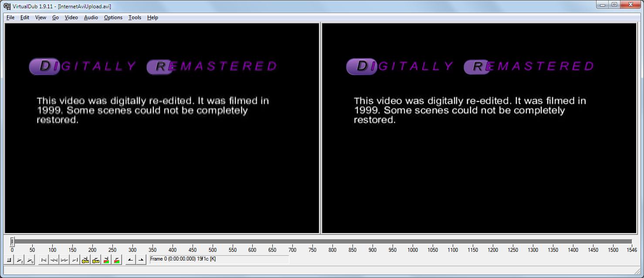Open the View menu
This screenshot has width=644, height=278.
pyautogui.click(x=41, y=17)
